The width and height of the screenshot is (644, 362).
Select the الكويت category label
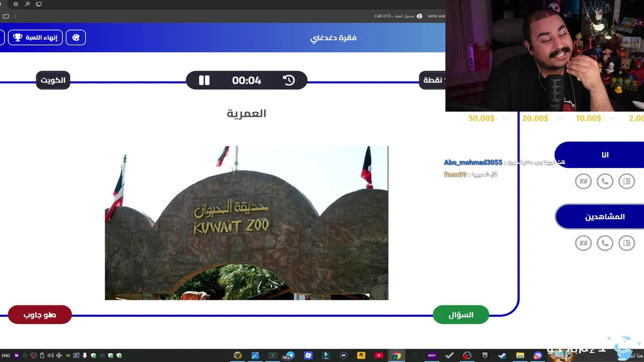(53, 80)
